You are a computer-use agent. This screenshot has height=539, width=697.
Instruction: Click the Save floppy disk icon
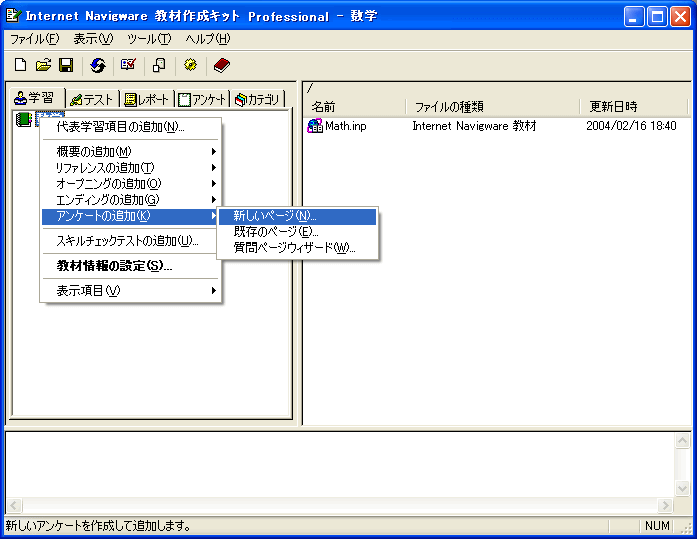coord(66,65)
